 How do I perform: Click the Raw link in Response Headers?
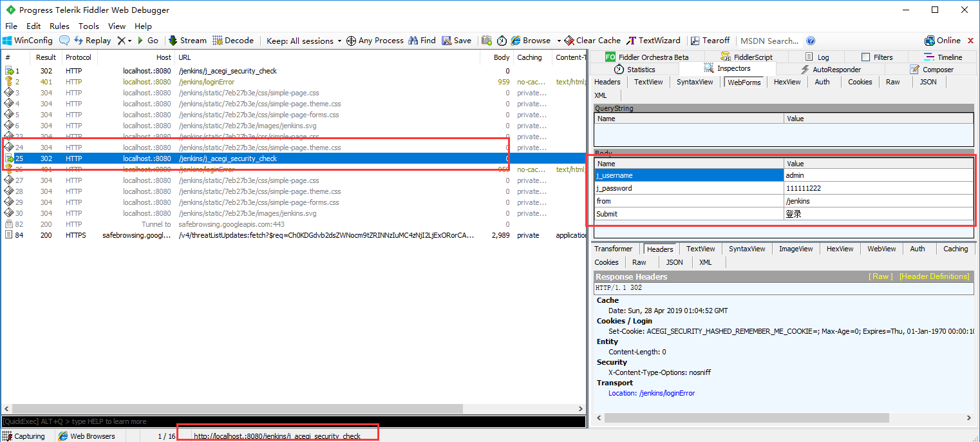[881, 276]
